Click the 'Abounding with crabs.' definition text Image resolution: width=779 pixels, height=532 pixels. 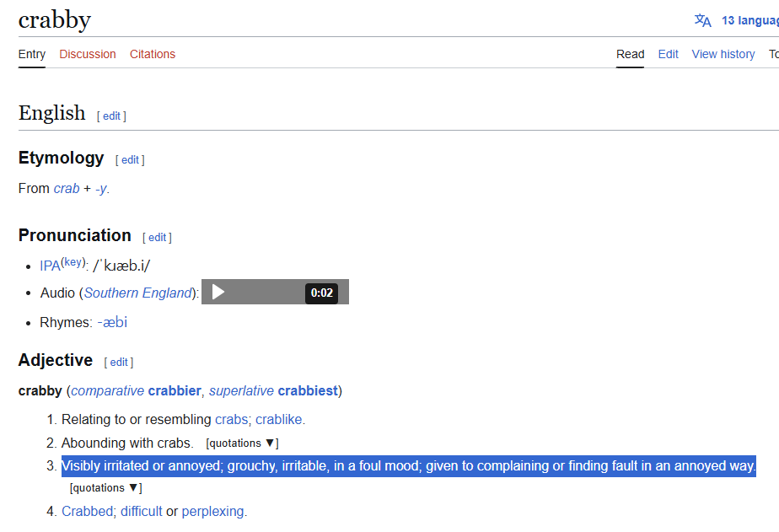[127, 443]
